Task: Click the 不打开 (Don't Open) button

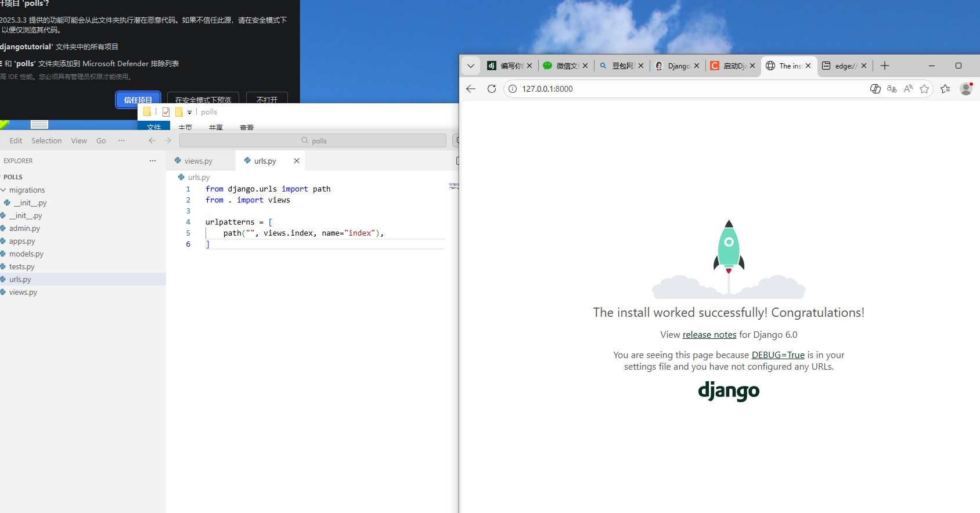Action: click(267, 99)
